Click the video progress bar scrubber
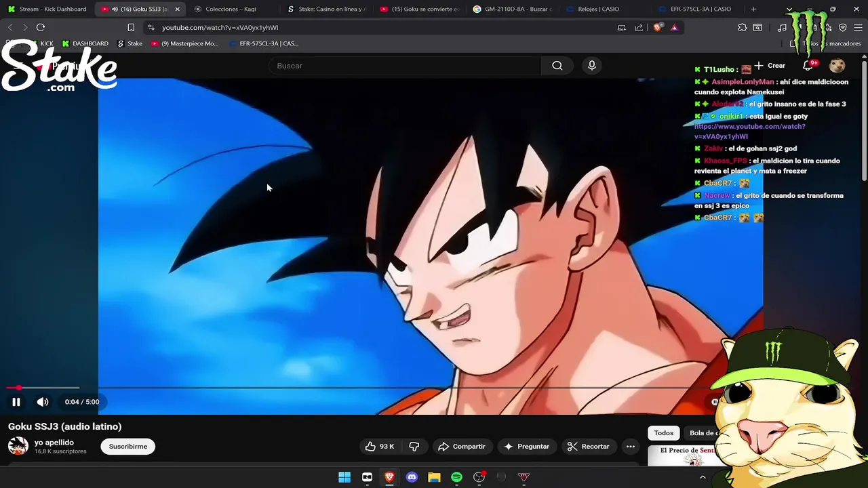Viewport: 868px width, 488px height. (19, 388)
